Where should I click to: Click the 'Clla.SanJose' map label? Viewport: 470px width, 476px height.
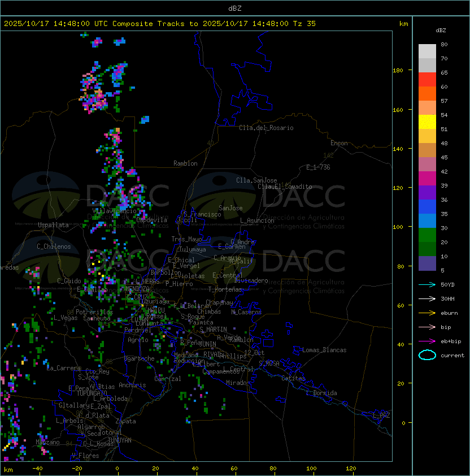(256, 180)
